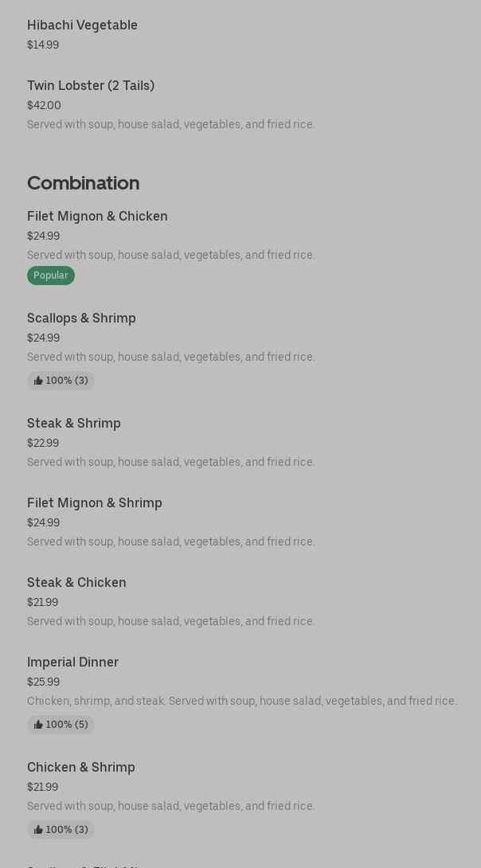Screen dimensions: 481x868
Task: Click the $25.99 Imperial Dinner price
Action: coord(43,682)
